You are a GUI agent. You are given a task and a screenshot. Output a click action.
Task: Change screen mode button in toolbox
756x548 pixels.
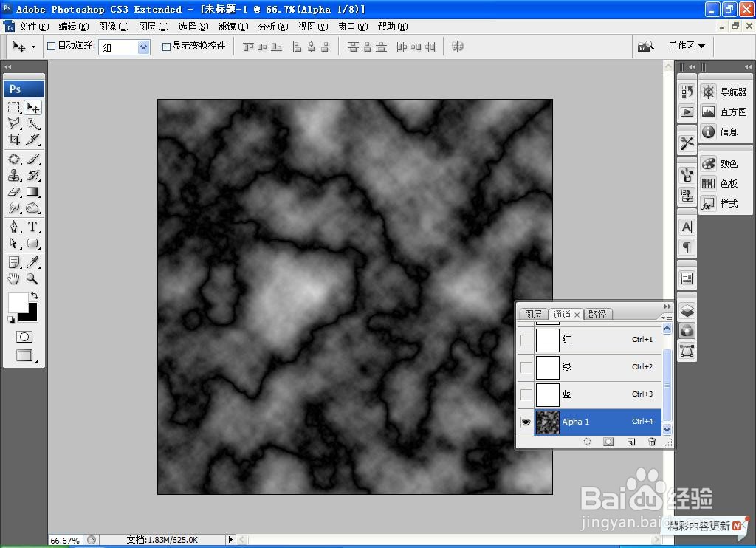tap(25, 355)
